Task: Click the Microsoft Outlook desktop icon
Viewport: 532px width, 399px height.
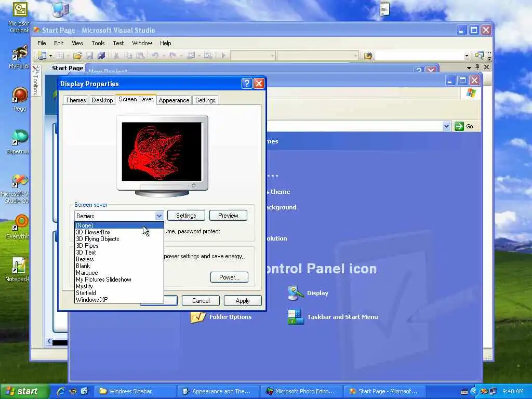Action: (20, 9)
